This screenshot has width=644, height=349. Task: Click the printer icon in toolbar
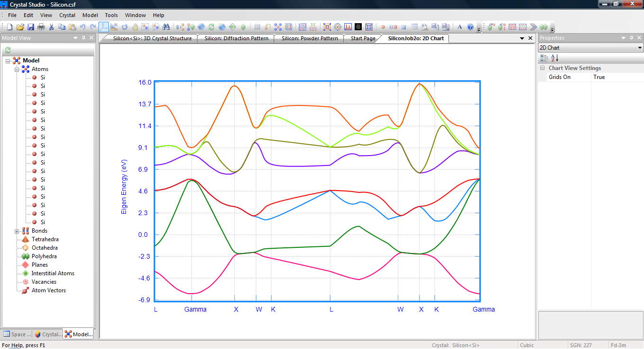coord(41,27)
